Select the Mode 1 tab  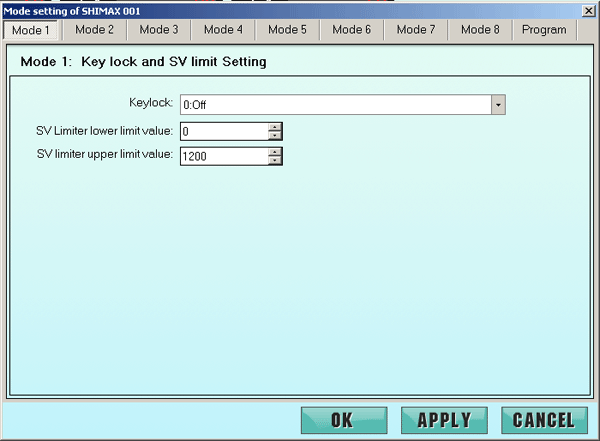coord(30,30)
